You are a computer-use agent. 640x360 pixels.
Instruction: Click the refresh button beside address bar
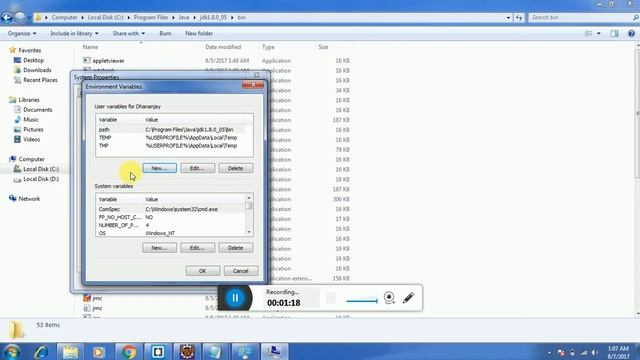point(519,18)
